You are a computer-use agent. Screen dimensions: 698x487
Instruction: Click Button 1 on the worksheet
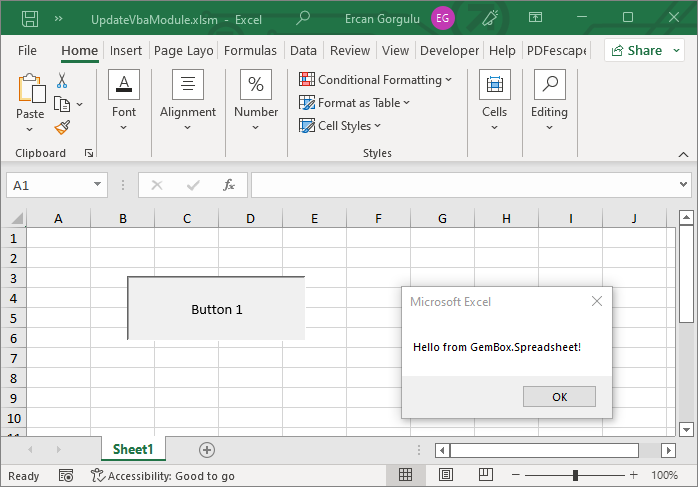click(x=217, y=309)
